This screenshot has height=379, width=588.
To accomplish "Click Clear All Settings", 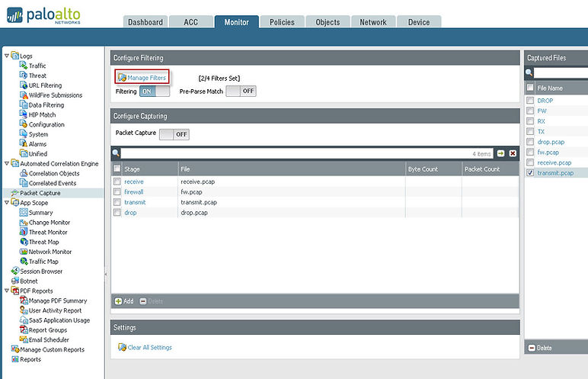I will [x=145, y=348].
